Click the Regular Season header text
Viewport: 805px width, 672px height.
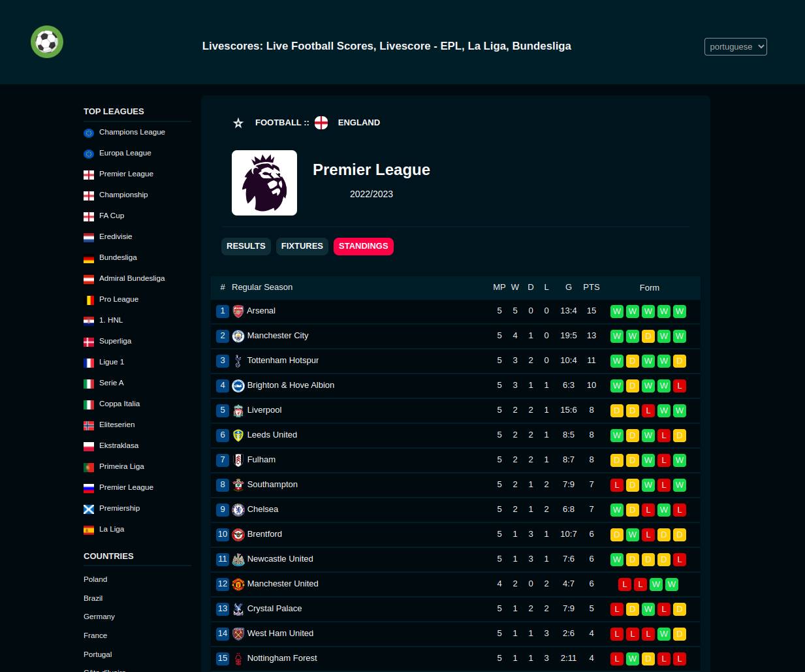tap(262, 287)
